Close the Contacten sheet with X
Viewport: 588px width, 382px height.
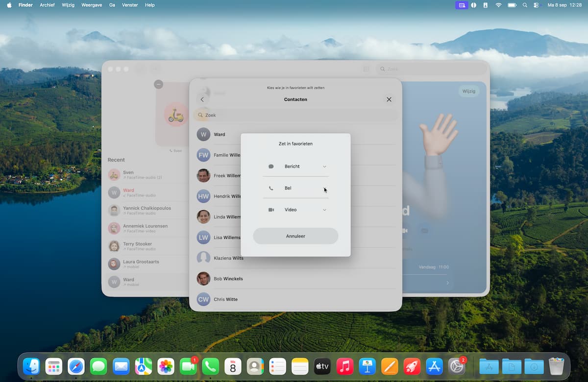pyautogui.click(x=389, y=99)
